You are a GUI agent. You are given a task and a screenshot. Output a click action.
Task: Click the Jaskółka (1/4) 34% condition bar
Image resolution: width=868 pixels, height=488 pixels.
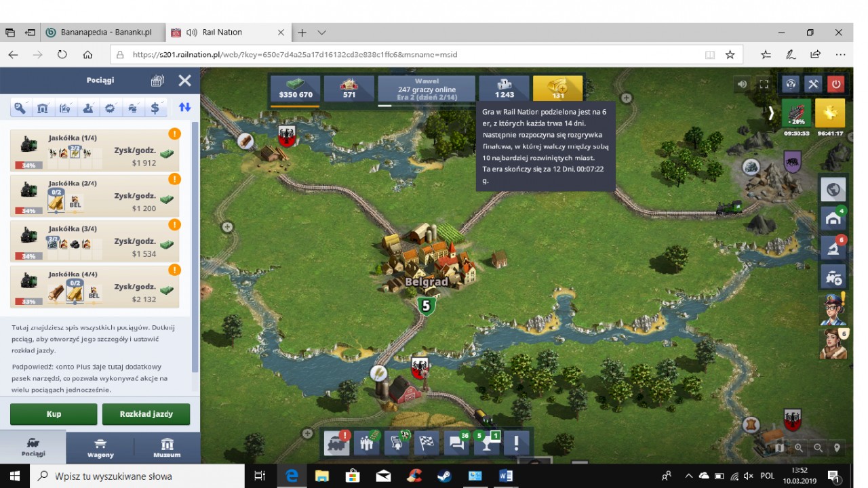pos(28,165)
